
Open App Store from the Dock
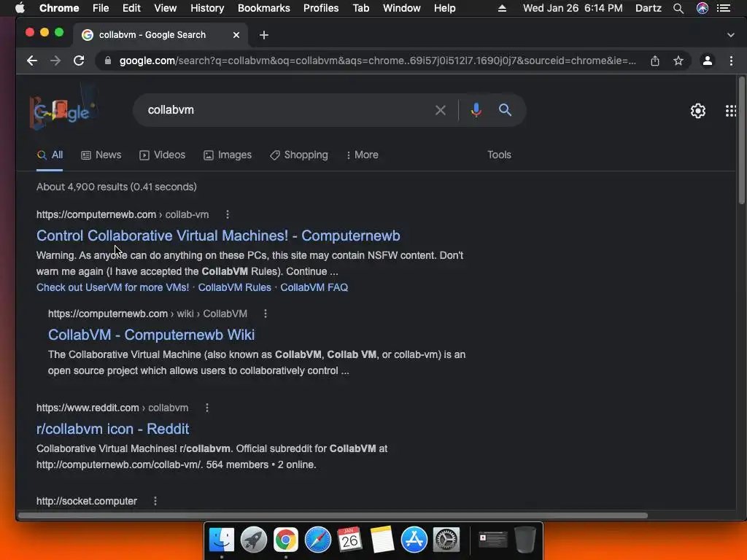coord(414,540)
